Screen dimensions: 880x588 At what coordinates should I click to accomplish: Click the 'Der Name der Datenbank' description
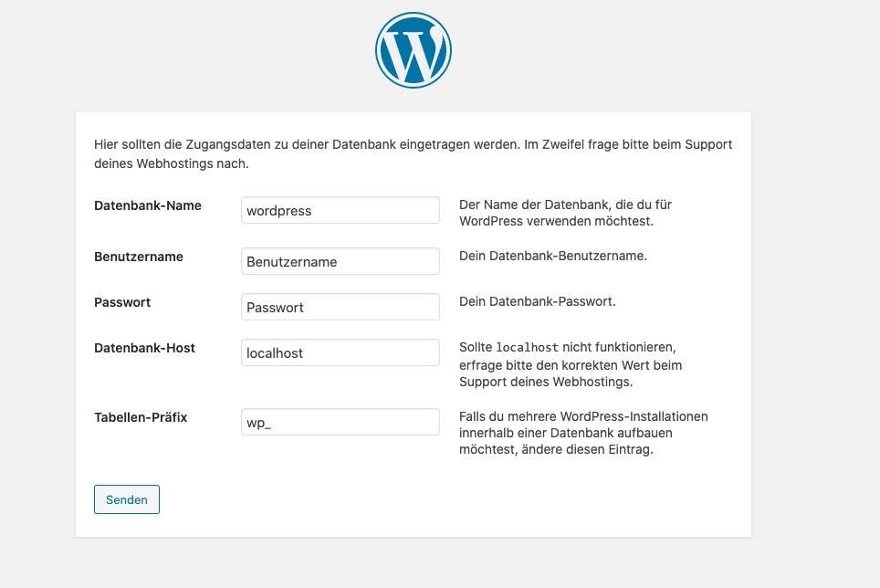point(565,213)
